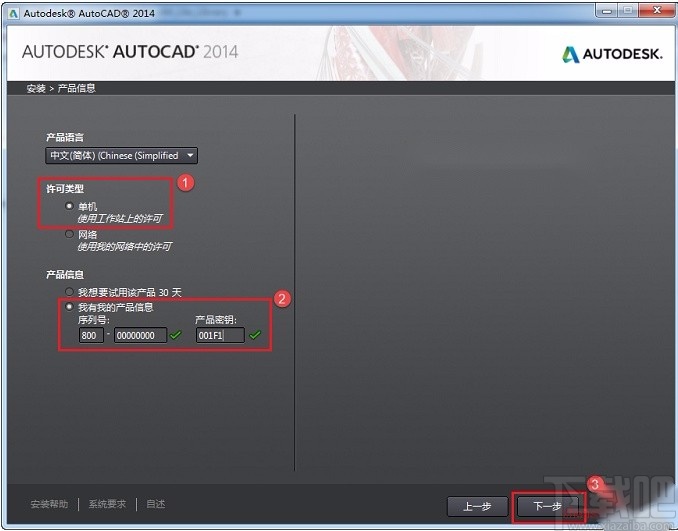Click the 产品信息 breadcrumb text
Screen dimensions: 678x531
tap(77, 88)
